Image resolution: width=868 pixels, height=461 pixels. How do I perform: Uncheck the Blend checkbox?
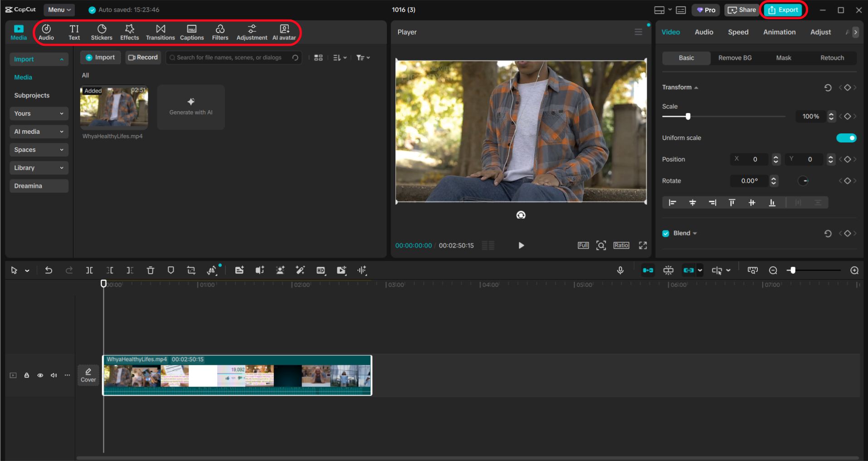tap(666, 233)
